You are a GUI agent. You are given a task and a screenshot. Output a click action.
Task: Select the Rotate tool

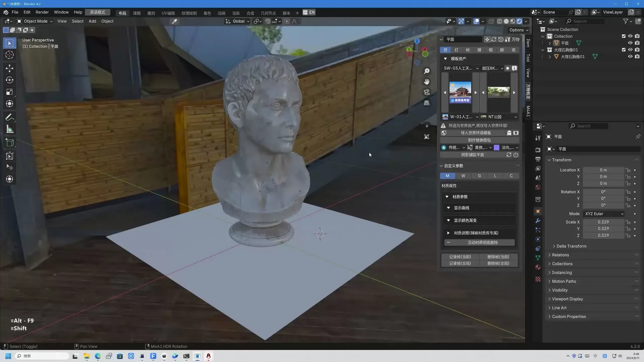[9, 80]
